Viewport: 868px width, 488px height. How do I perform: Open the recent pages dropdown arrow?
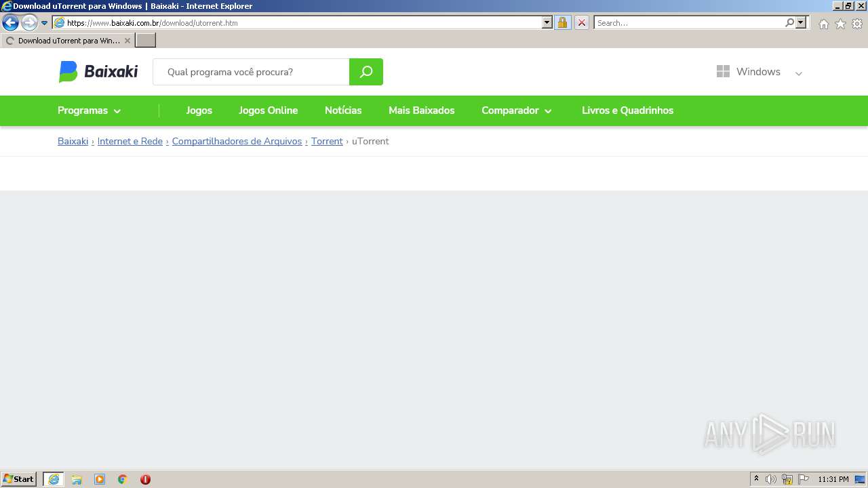[45, 23]
